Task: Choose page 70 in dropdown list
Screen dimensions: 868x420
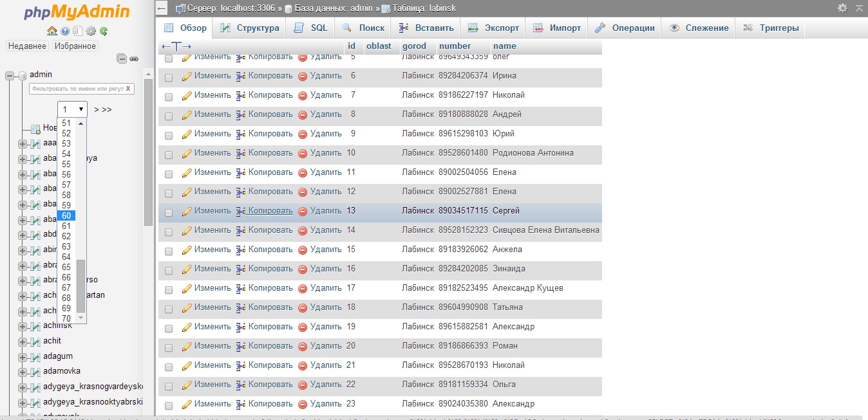Action: pyautogui.click(x=66, y=318)
